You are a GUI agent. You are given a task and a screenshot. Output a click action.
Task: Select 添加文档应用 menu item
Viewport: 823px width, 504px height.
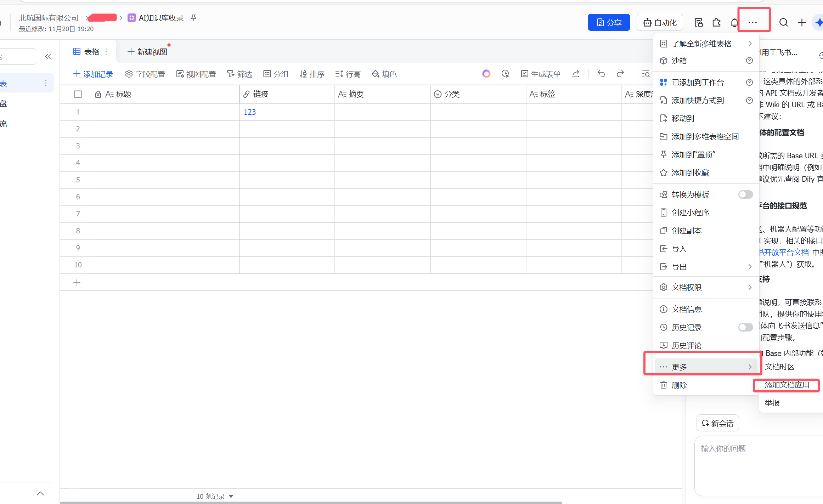tap(787, 385)
